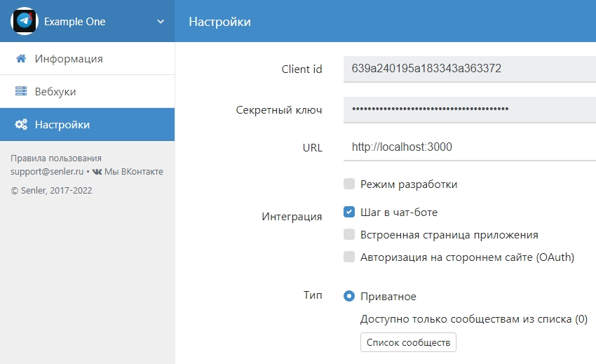Click the Example One Telegram app avatar
The image size is (596, 364).
click(25, 21)
